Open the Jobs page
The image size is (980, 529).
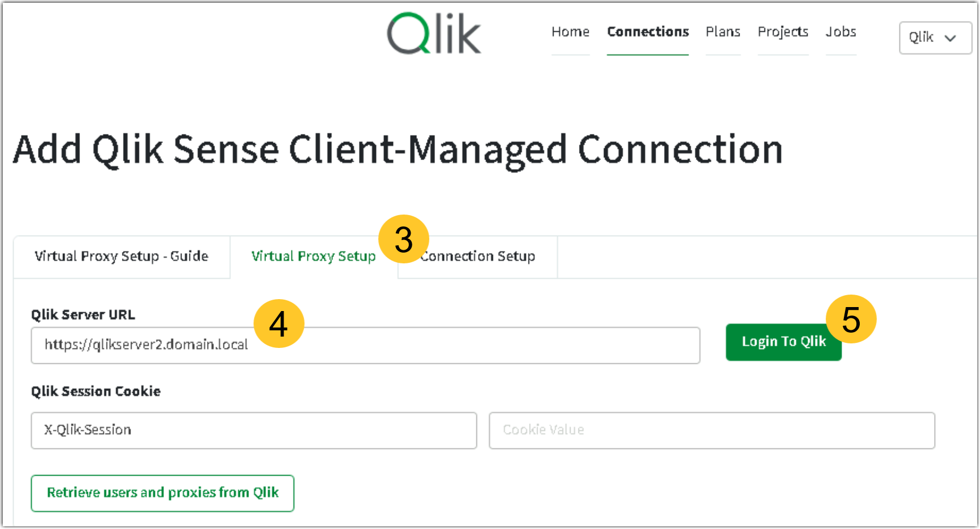pos(841,32)
